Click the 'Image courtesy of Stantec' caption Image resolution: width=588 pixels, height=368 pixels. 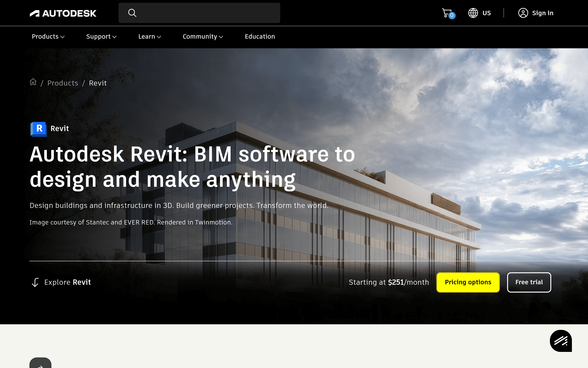coord(131,222)
